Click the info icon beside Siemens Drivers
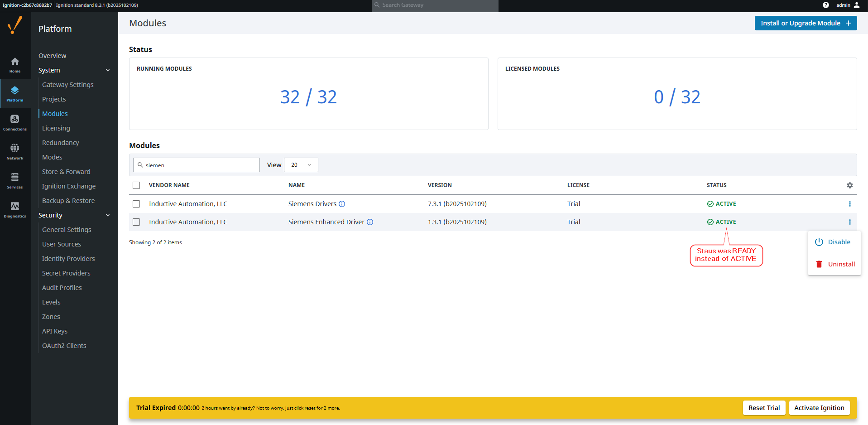 (x=342, y=204)
